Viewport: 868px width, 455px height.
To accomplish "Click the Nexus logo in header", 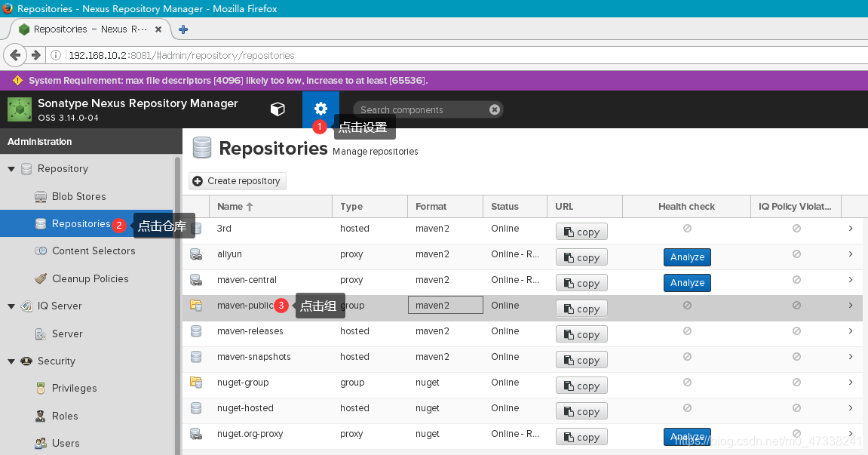I will coord(20,109).
